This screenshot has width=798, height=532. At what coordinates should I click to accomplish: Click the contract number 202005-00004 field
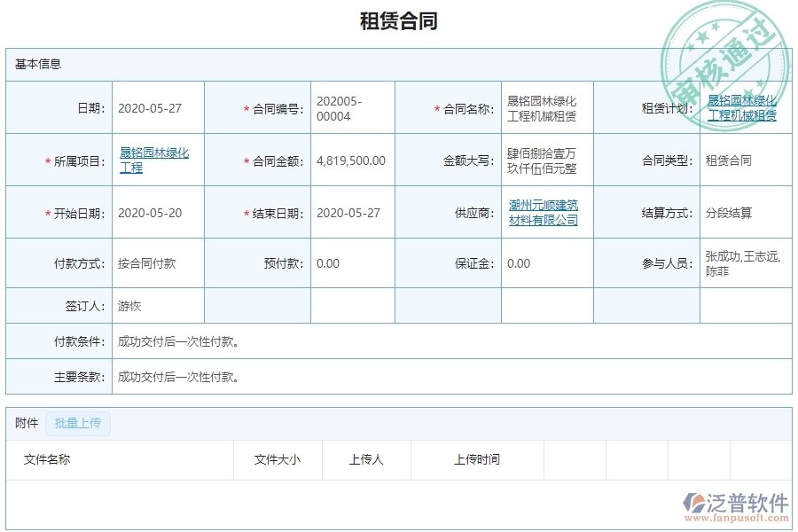click(340, 106)
